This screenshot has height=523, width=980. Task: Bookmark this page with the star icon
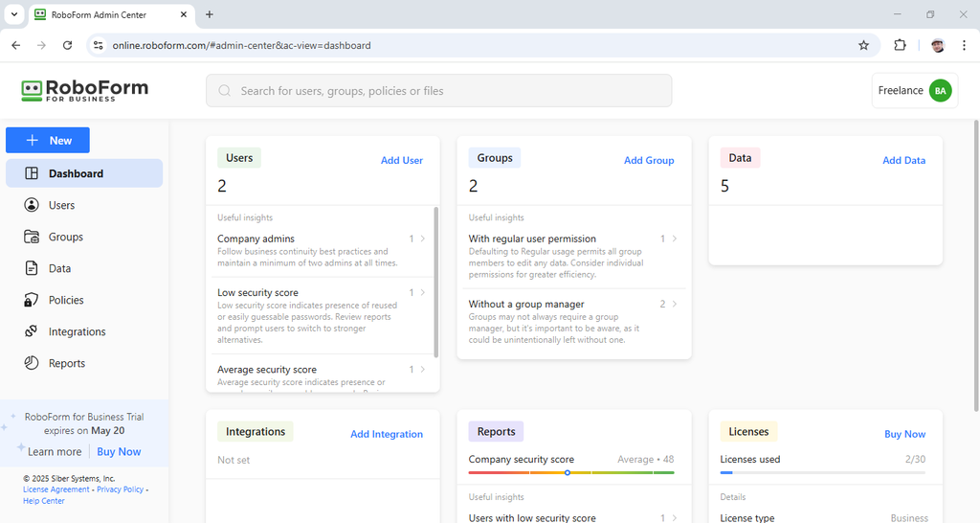pyautogui.click(x=863, y=45)
